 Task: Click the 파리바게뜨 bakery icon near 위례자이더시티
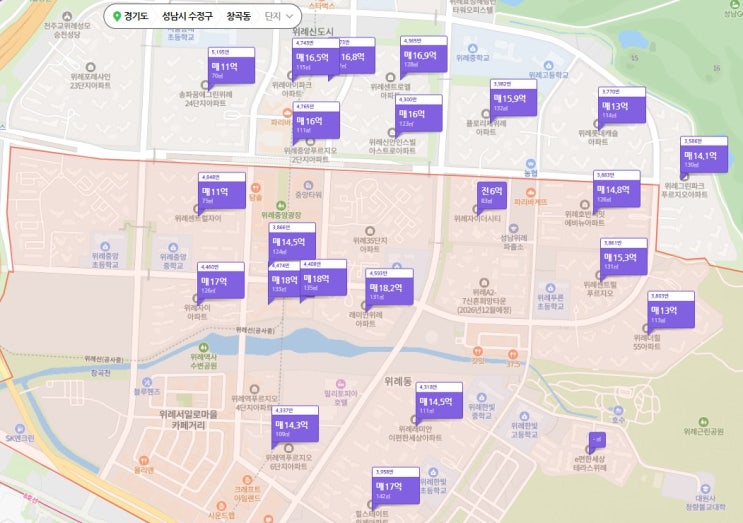pyautogui.click(x=531, y=192)
